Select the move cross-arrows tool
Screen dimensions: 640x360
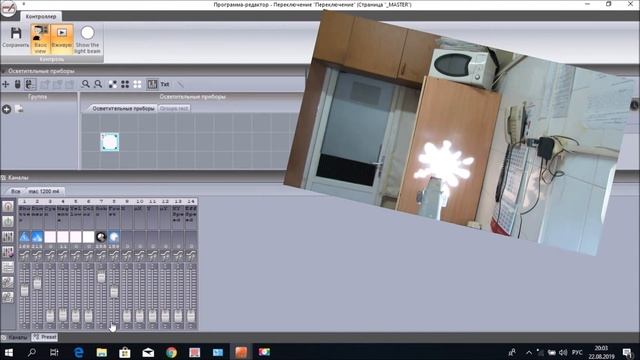[6, 84]
